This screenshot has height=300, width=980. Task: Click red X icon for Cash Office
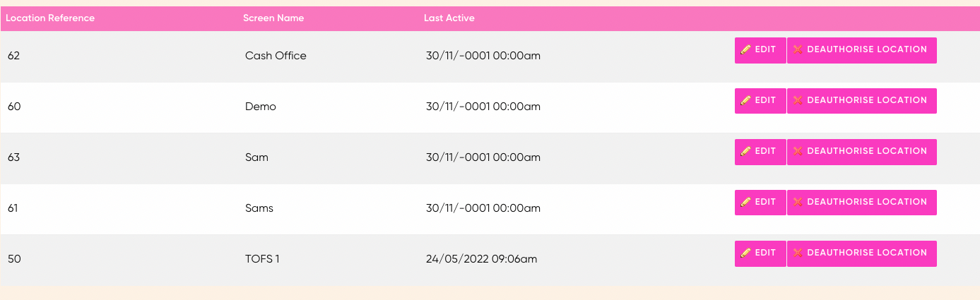(798, 50)
